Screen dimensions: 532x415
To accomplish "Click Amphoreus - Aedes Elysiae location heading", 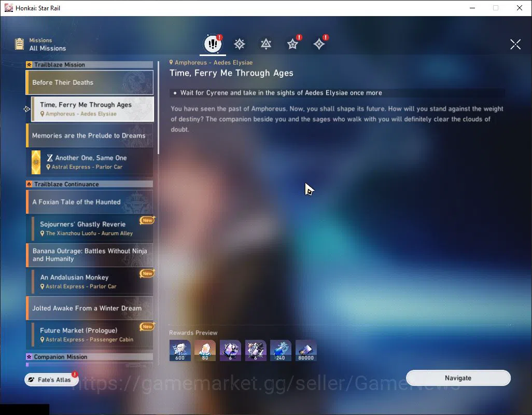I will 214,62.
